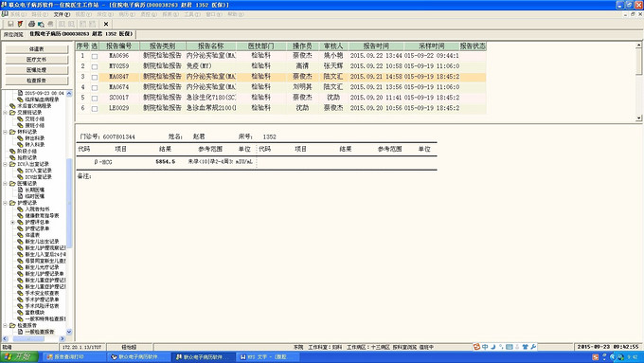Click the 中 language mode icon
This screenshot has height=363, width=644.
click(485, 347)
